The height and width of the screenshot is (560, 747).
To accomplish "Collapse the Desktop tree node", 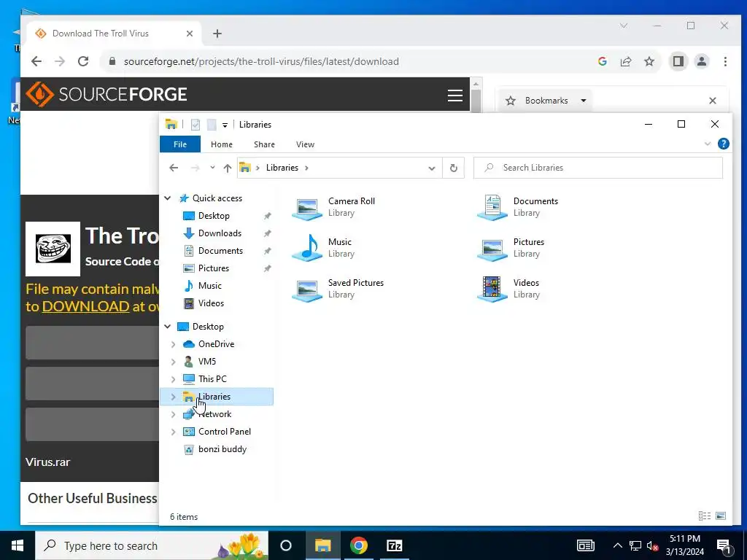I will coord(168,327).
